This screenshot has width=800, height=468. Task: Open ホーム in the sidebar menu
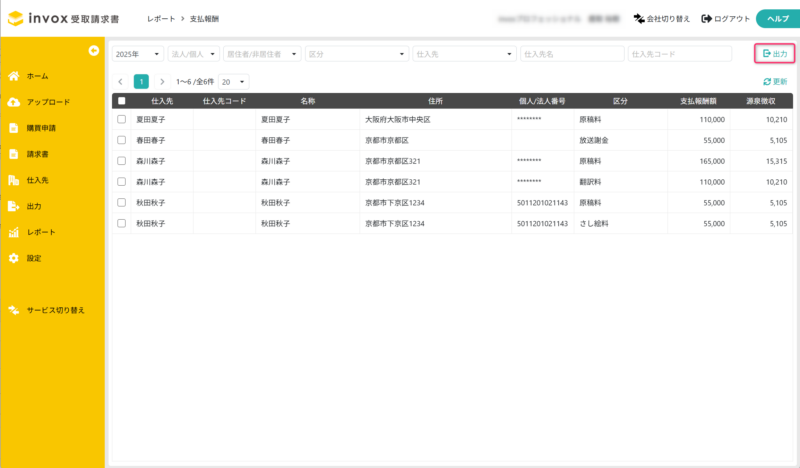(38, 76)
